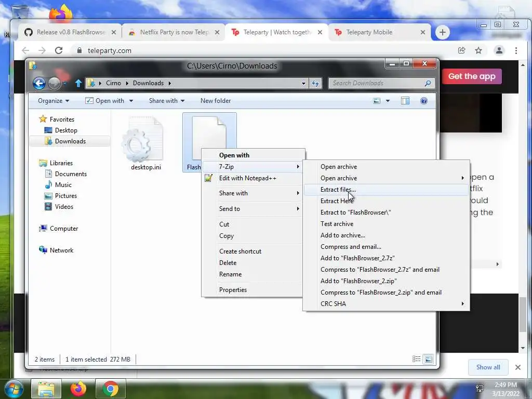Click Edit with Notepad++ entry
The height and width of the screenshot is (399, 532).
[252, 178]
